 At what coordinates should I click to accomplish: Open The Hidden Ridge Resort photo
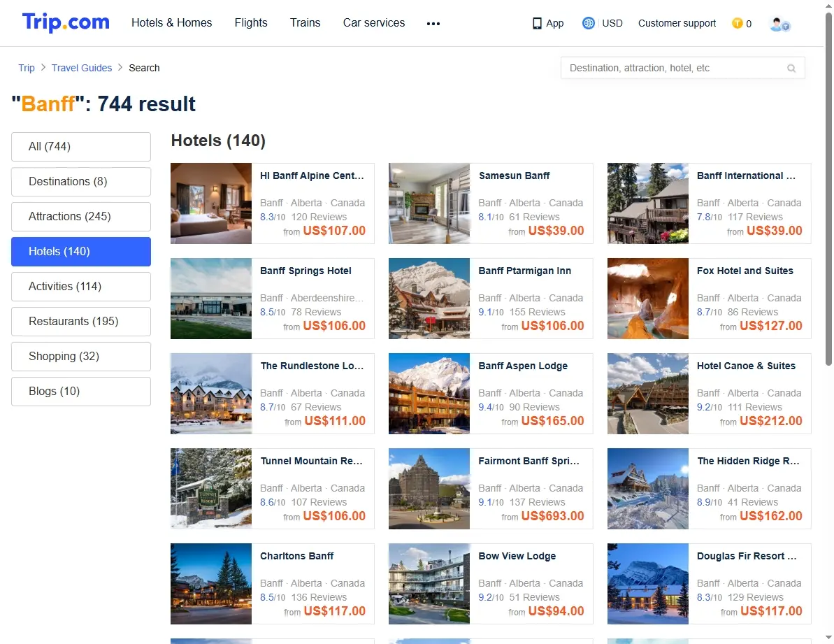pyautogui.click(x=648, y=489)
